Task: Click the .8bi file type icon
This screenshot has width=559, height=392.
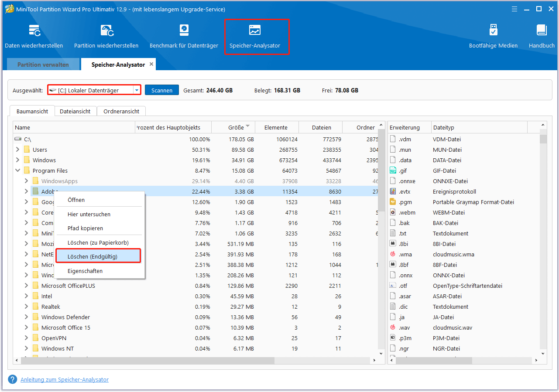Action: pyautogui.click(x=392, y=244)
